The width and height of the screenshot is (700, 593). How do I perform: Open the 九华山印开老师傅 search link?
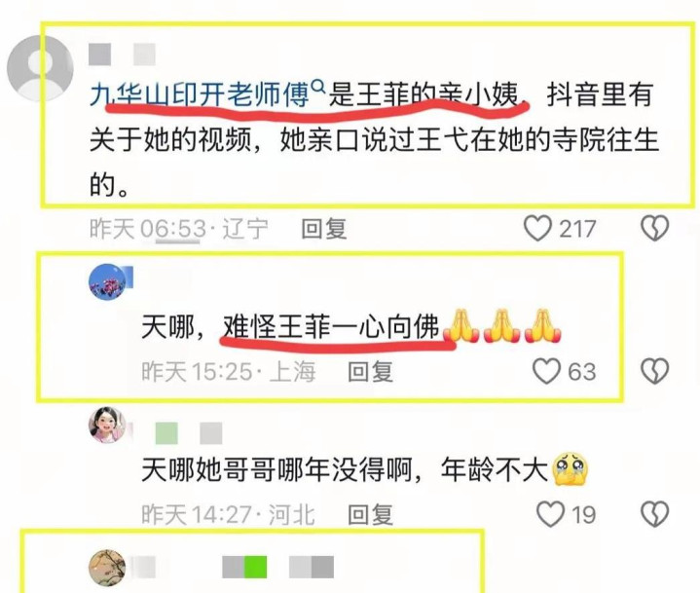tap(200, 95)
